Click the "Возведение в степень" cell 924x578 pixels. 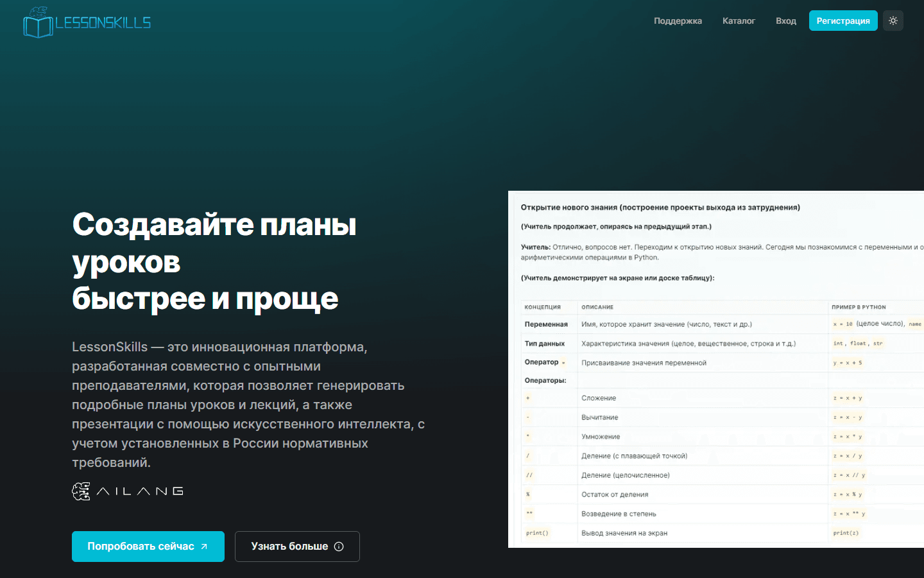[x=619, y=514]
